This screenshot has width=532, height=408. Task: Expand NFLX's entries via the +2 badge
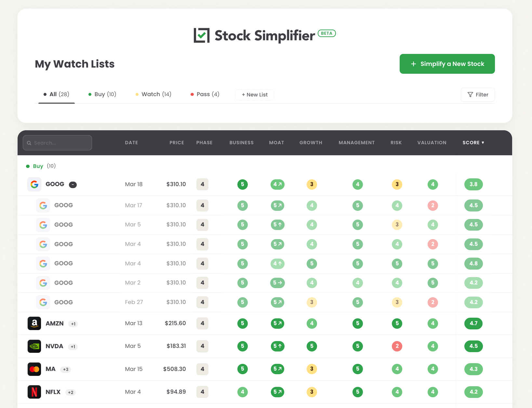(71, 392)
